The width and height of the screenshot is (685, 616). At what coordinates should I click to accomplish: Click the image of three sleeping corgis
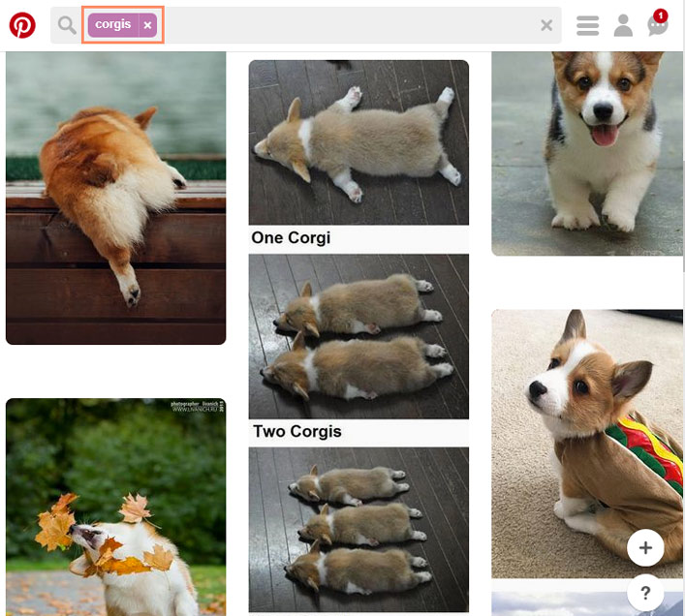click(x=358, y=528)
